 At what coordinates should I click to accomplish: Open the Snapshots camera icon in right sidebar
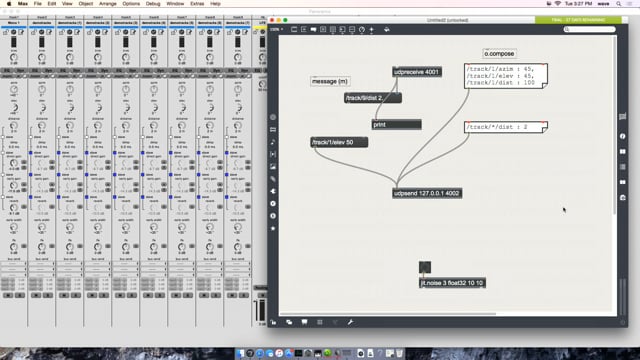pyautogui.click(x=622, y=198)
